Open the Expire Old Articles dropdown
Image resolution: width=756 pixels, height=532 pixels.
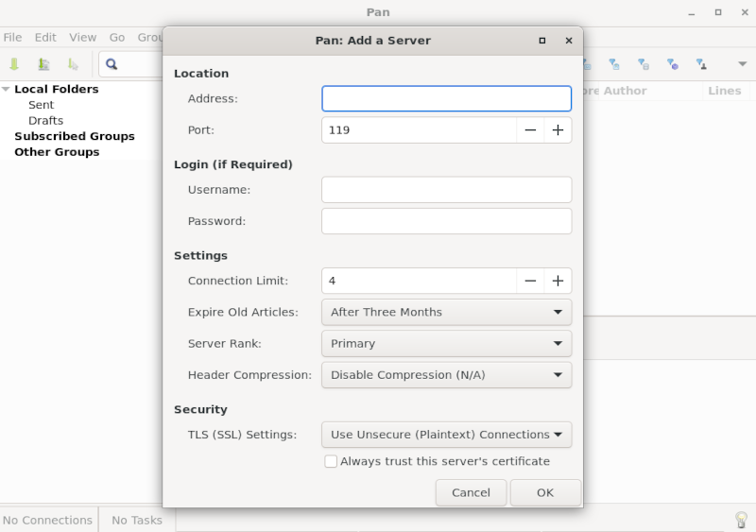point(446,312)
